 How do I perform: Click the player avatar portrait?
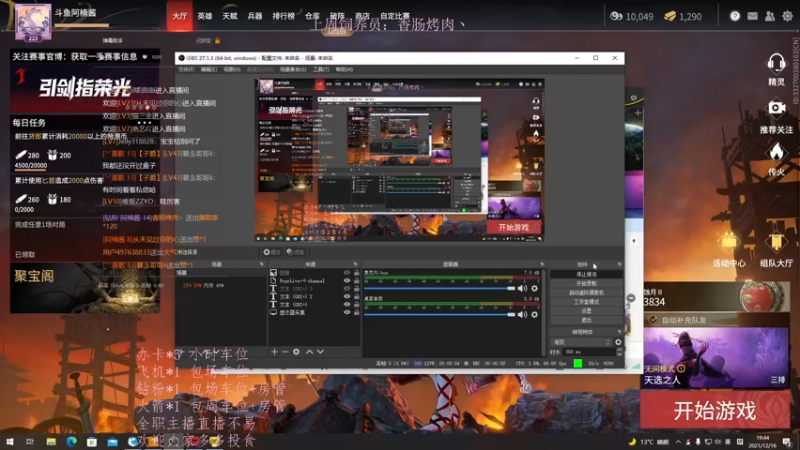[33, 21]
